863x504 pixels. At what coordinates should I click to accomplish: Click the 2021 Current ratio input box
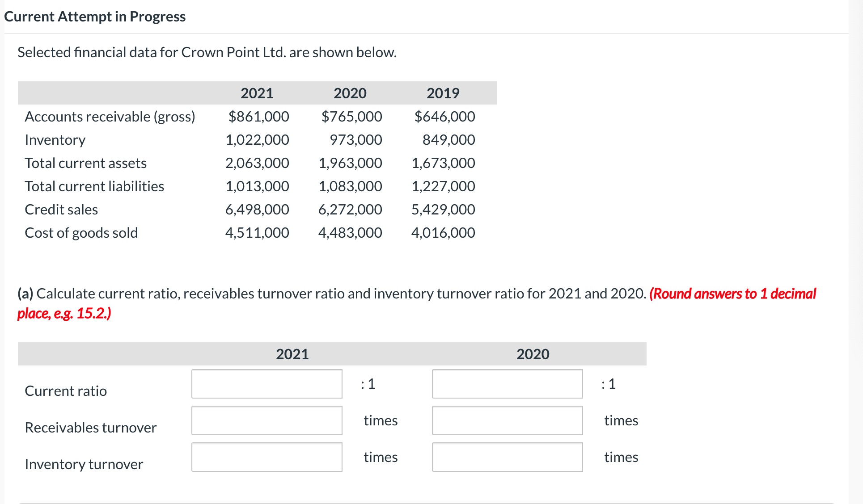tap(267, 384)
